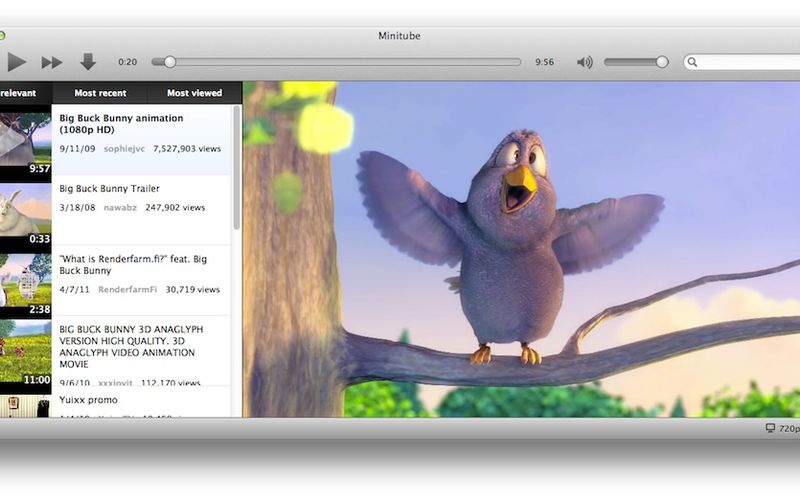Select the Most relevant sorting tab
The height and width of the screenshot is (500, 800).
coord(18,93)
